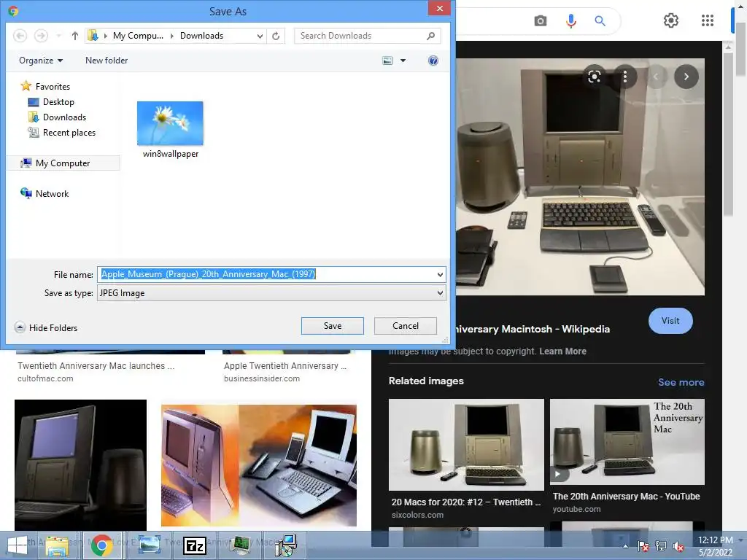Viewport: 747px width, 560px height.
Task: Select Network in navigation pane
Action: (44, 193)
